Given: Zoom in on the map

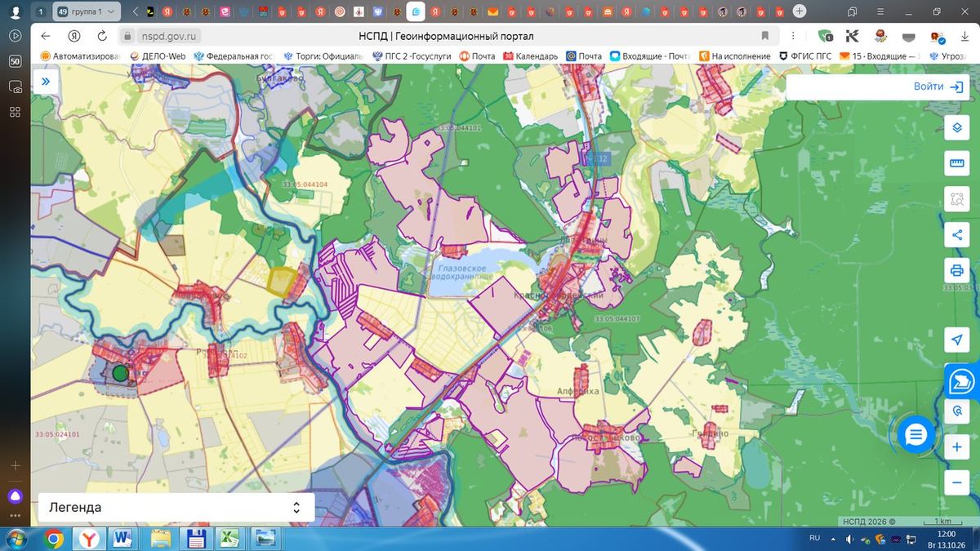Looking at the screenshot, I should click(956, 447).
